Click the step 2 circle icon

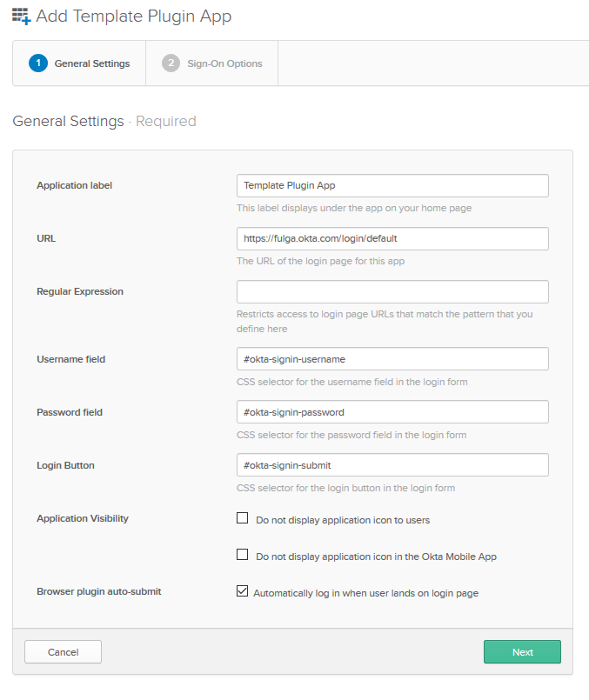(x=171, y=63)
